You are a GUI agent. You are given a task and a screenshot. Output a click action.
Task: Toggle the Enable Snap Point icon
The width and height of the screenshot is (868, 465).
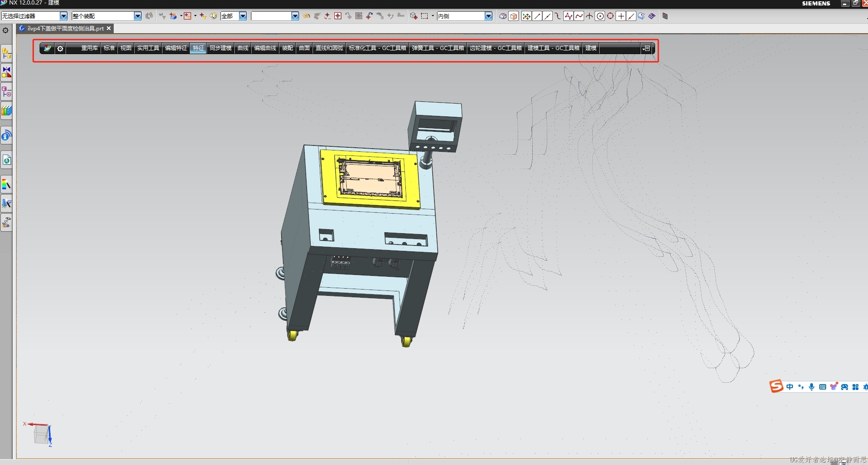(526, 16)
